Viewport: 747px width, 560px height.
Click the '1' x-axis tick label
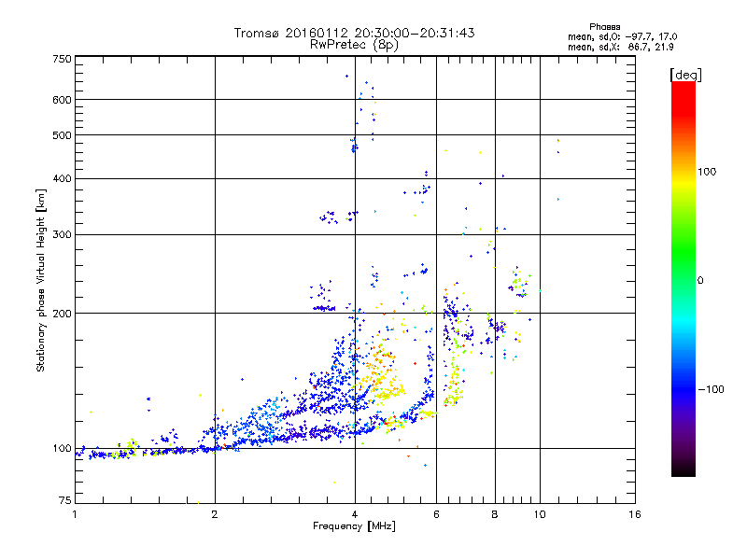point(75,514)
